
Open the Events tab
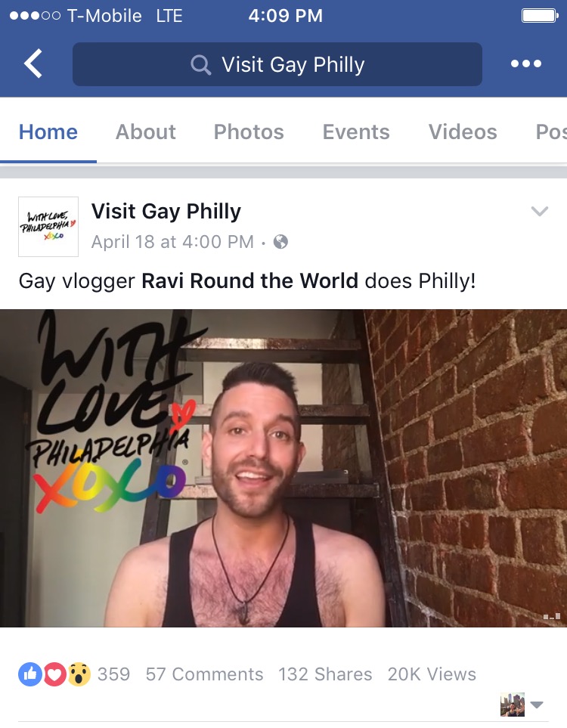pyautogui.click(x=356, y=132)
